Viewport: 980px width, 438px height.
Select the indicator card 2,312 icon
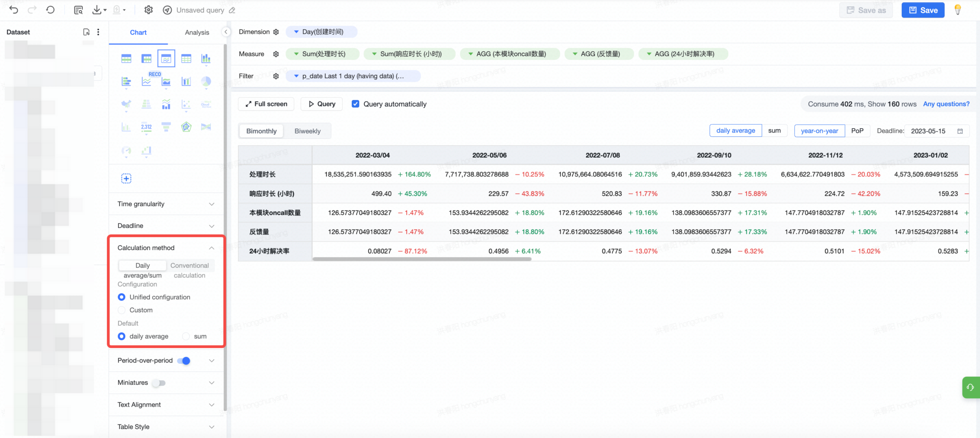146,127
